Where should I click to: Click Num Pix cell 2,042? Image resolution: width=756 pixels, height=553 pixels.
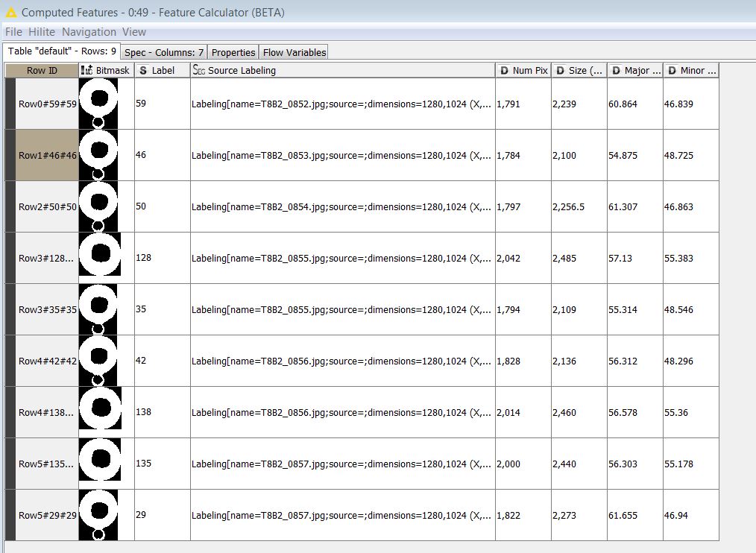point(523,258)
